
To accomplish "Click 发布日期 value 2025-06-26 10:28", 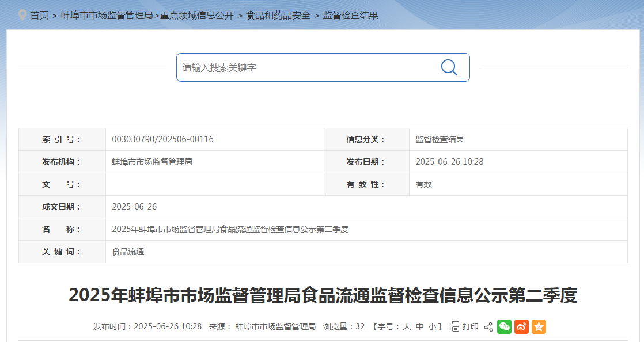I will [x=449, y=162].
